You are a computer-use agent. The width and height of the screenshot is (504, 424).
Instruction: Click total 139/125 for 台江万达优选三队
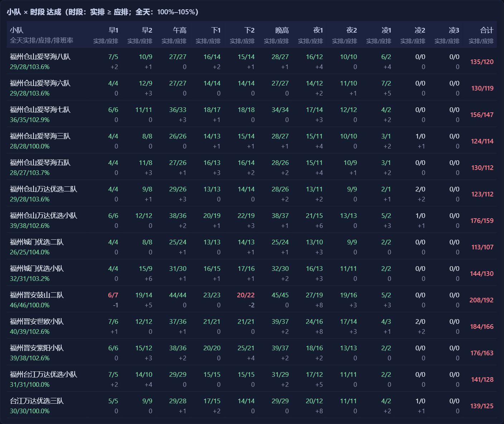[482, 406]
